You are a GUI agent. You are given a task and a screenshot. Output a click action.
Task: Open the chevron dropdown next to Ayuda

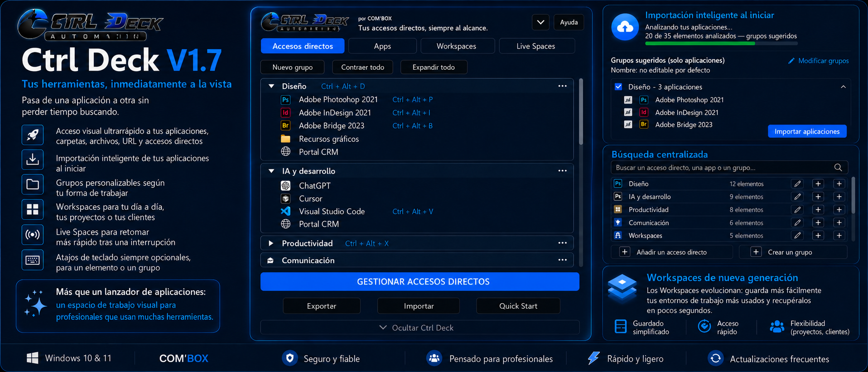point(540,22)
